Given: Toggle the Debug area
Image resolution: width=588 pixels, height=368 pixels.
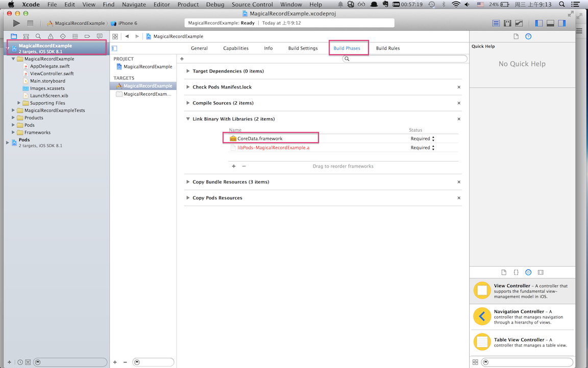Looking at the screenshot, I should click(551, 24).
